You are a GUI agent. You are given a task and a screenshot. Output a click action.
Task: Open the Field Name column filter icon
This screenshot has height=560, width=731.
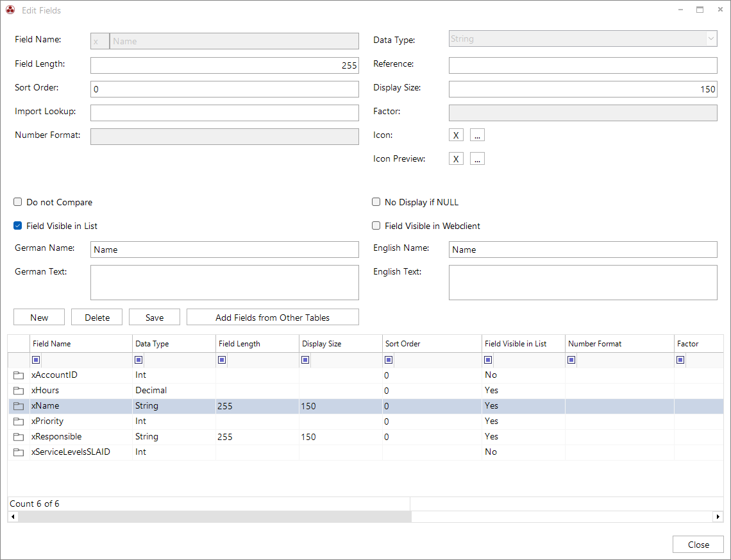pyautogui.click(x=36, y=360)
